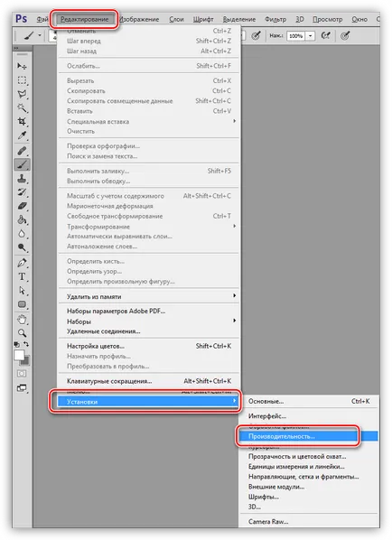Open Настройка цветов dialog
The width and height of the screenshot is (392, 540).
149,346
